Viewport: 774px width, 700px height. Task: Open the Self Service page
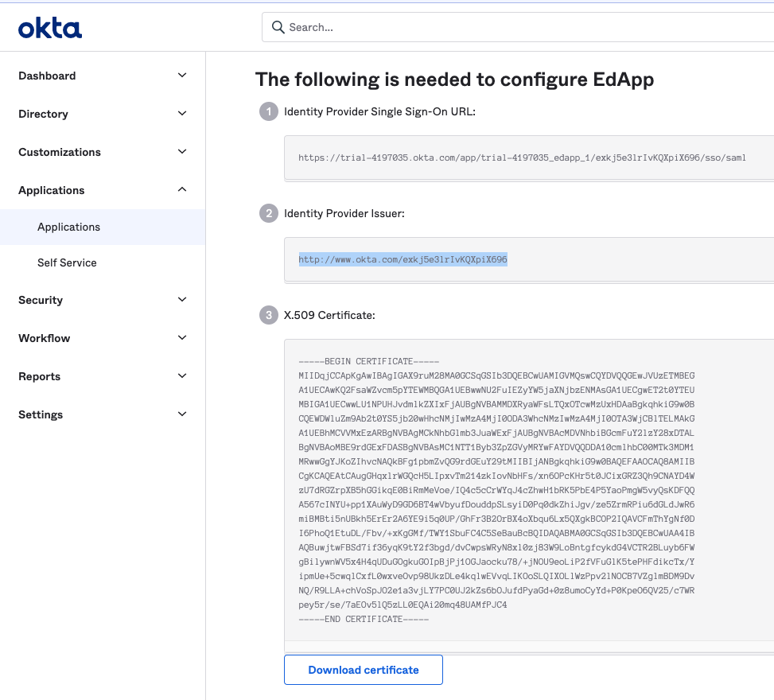[67, 262]
